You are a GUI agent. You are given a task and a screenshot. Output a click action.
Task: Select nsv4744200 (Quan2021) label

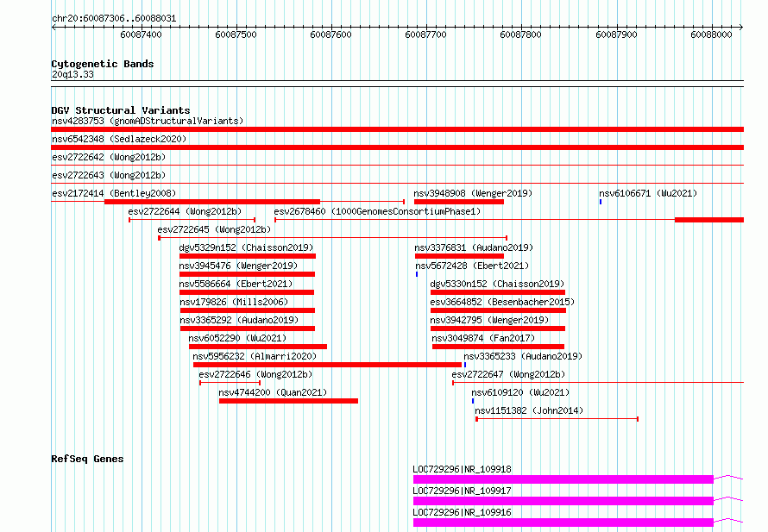[273, 392]
